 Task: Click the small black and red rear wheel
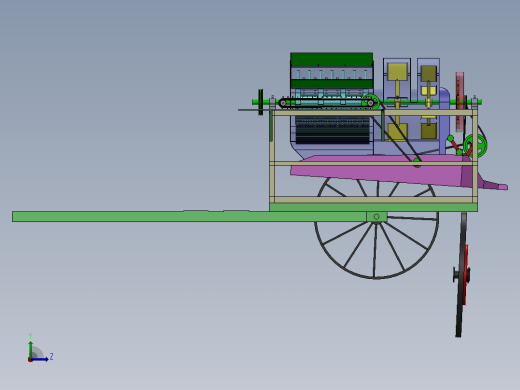coord(462,275)
